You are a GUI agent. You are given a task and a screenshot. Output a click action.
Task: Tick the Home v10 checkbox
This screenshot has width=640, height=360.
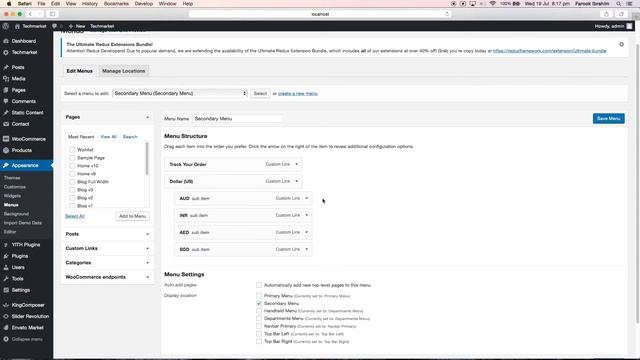72,166
